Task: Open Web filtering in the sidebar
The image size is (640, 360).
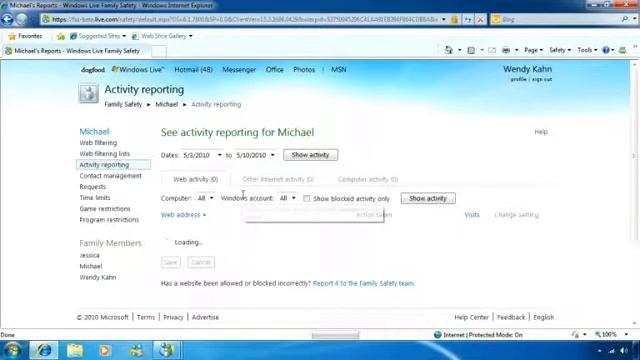Action: (98, 143)
